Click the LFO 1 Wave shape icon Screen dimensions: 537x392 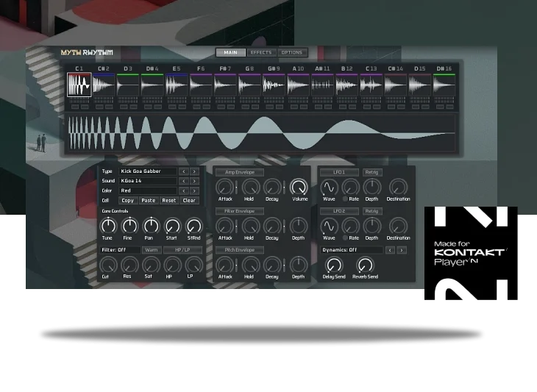click(x=329, y=188)
